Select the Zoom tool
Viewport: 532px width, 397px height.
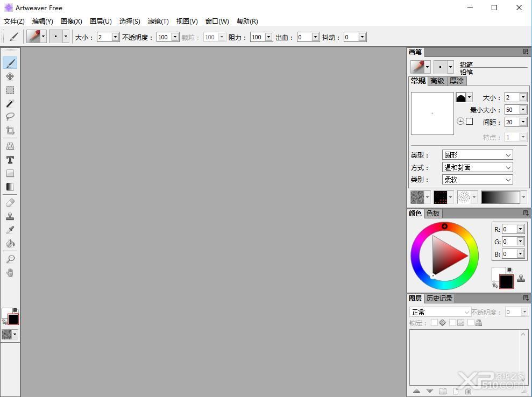click(x=10, y=259)
